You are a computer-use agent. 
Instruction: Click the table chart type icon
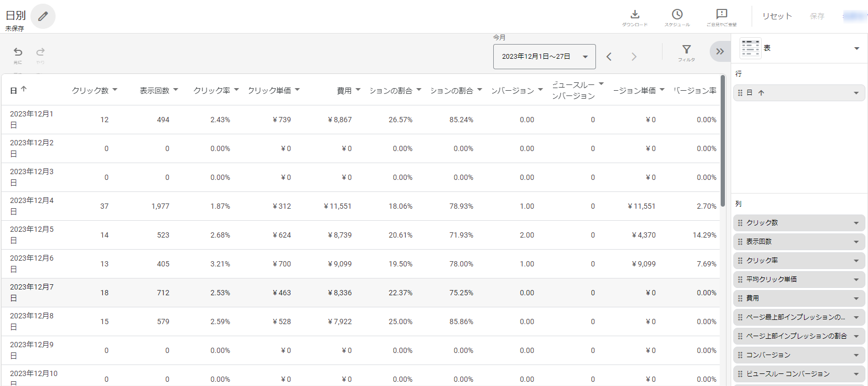(x=751, y=48)
